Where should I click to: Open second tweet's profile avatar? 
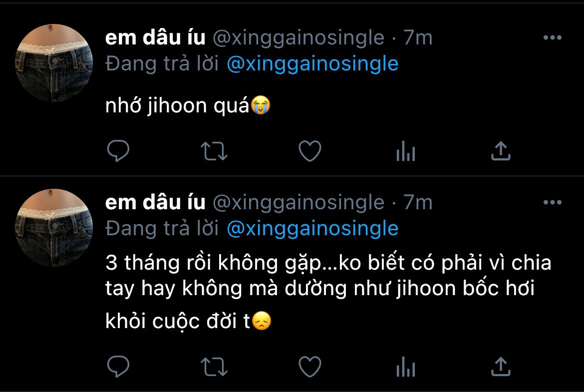(x=54, y=228)
